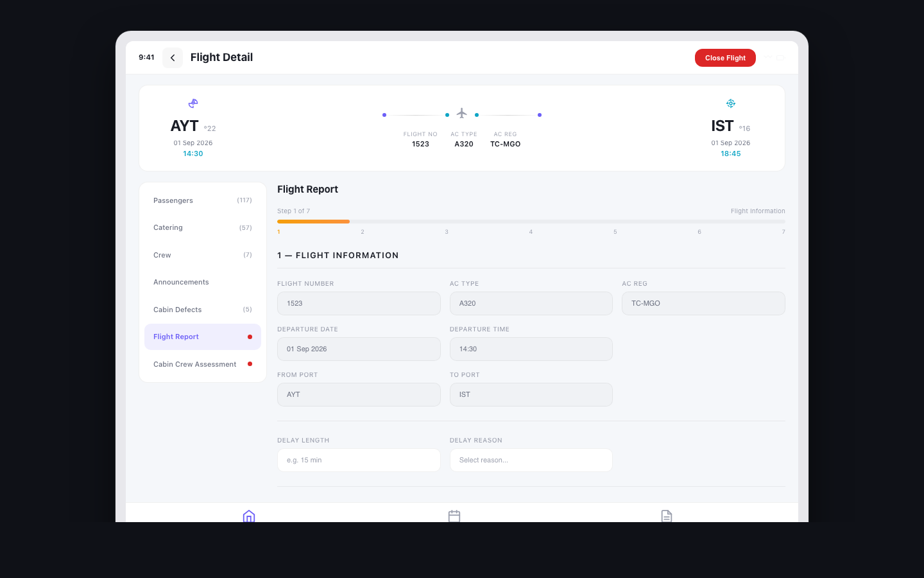Open the Crew list in sidebar
924x578 pixels.
click(202, 255)
